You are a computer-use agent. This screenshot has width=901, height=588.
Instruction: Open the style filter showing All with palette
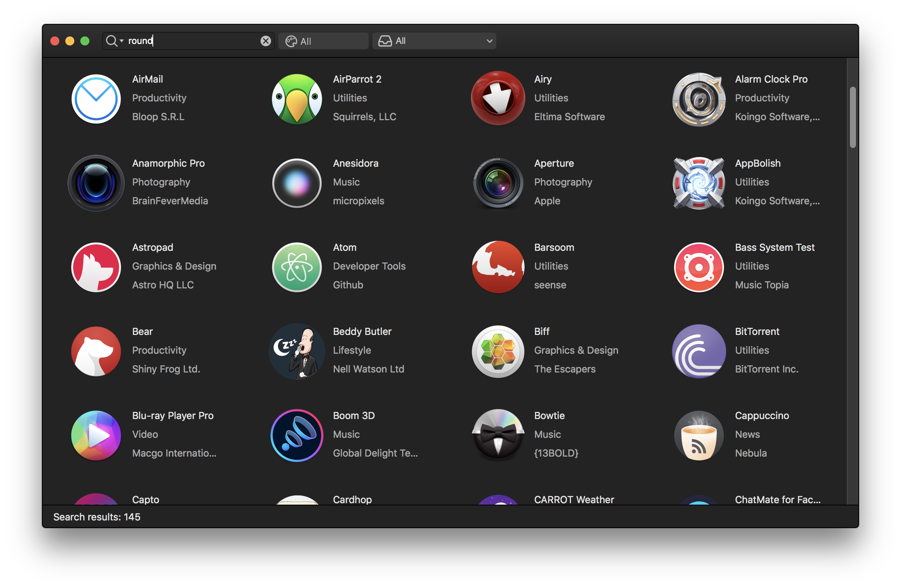(323, 41)
